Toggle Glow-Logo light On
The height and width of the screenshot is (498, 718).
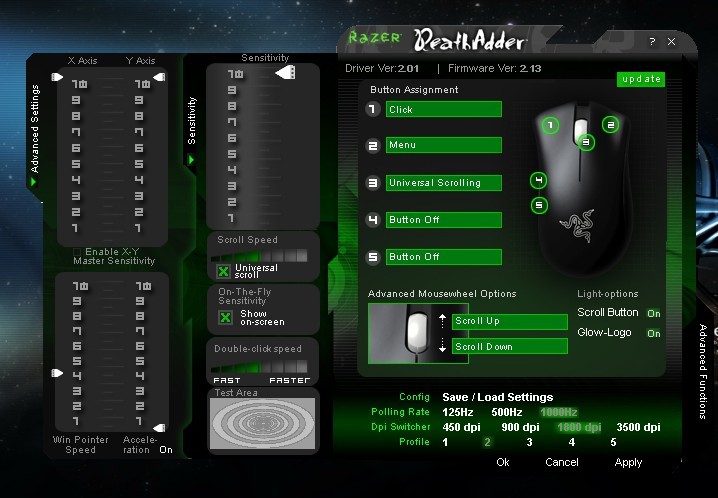(653, 334)
